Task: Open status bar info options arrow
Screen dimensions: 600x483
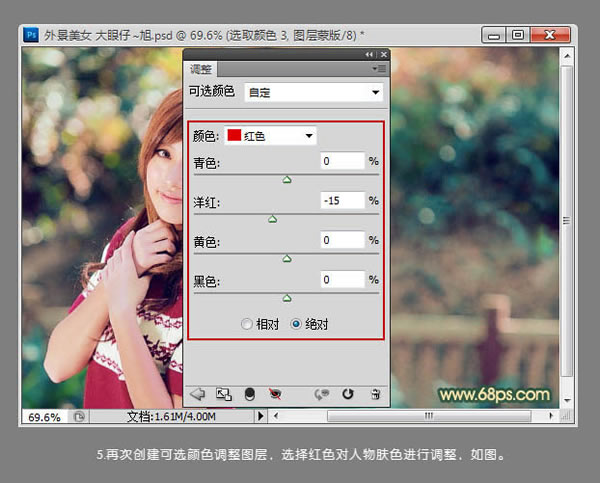Action: pyautogui.click(x=261, y=416)
